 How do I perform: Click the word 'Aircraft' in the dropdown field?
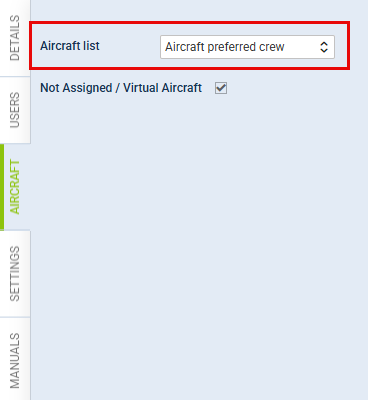(185, 47)
